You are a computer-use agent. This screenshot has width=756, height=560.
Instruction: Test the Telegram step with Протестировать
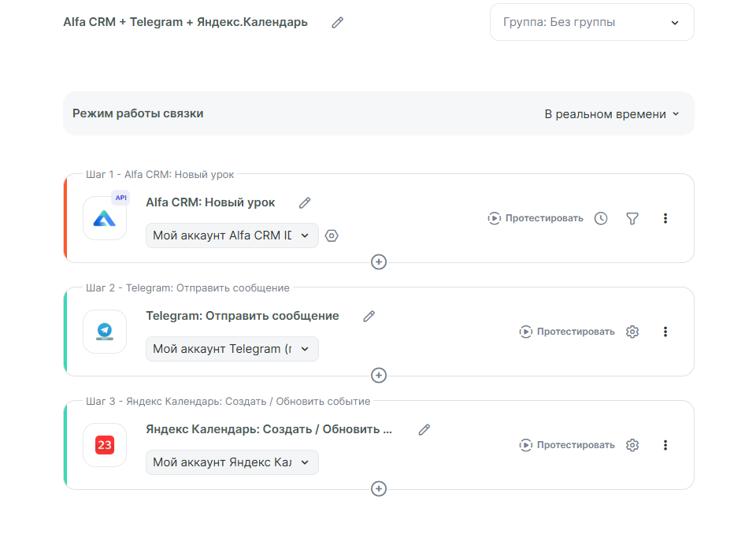567,332
